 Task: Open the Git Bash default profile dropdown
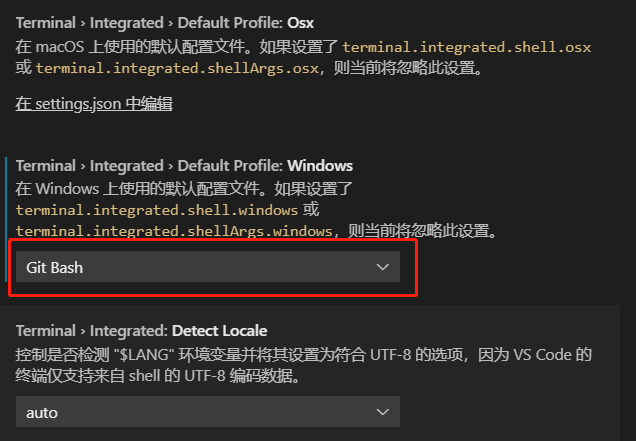click(x=208, y=267)
